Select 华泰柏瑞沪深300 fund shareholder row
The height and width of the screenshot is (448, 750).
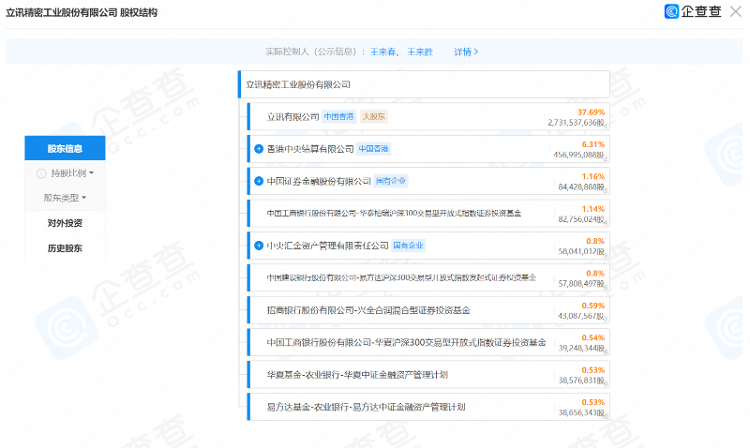click(429, 214)
